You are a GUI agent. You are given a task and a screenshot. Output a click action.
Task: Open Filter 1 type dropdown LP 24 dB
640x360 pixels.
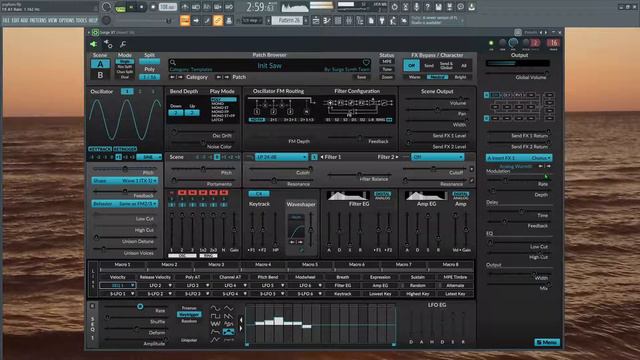click(281, 157)
